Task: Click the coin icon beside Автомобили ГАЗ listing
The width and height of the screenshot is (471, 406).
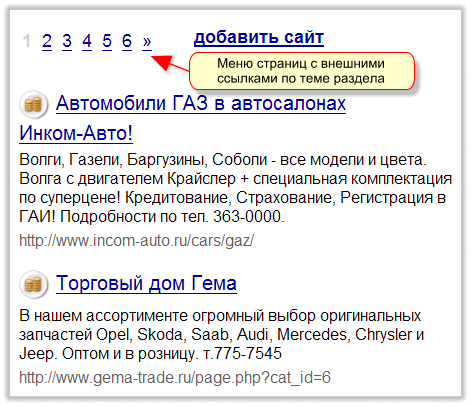Action: click(x=33, y=105)
